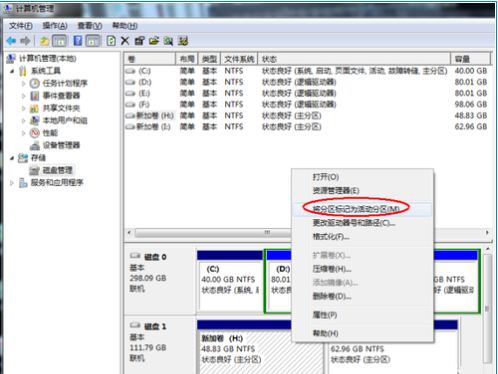The image size is (498, 374).
Task: Select the (C:) 40.00 GB partition block
Action: pyautogui.click(x=230, y=281)
